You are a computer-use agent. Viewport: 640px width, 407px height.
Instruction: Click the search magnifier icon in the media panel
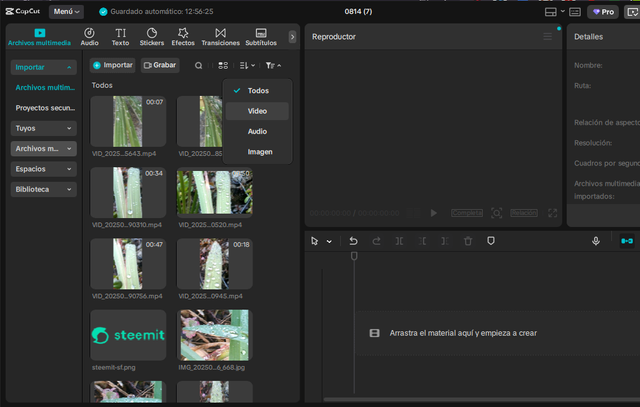198,66
